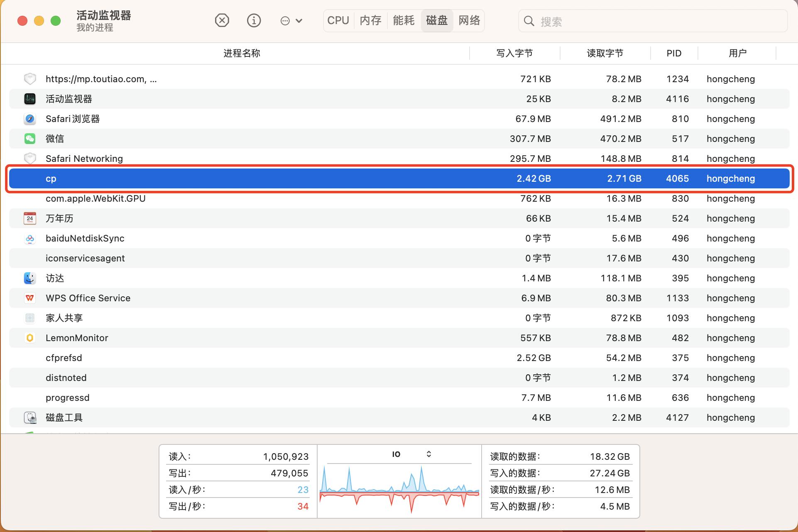Switch to the CPU tab
Image resolution: width=798 pixels, height=532 pixels.
(x=338, y=20)
